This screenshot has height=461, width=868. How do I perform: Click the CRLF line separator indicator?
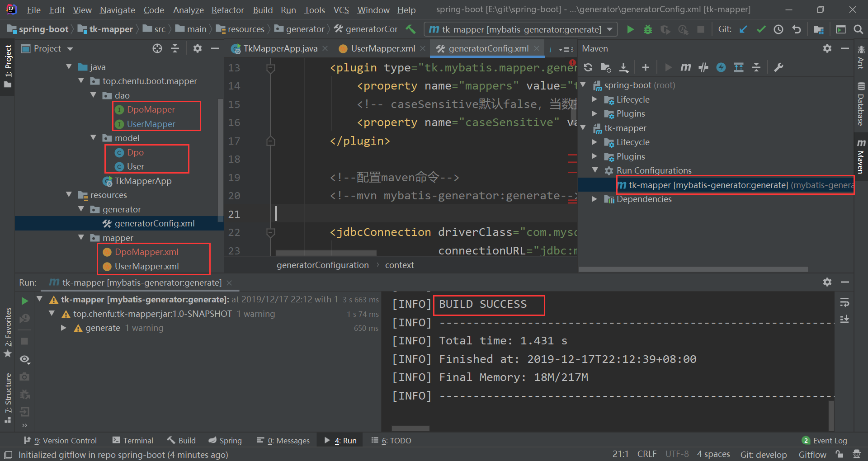tap(646, 454)
